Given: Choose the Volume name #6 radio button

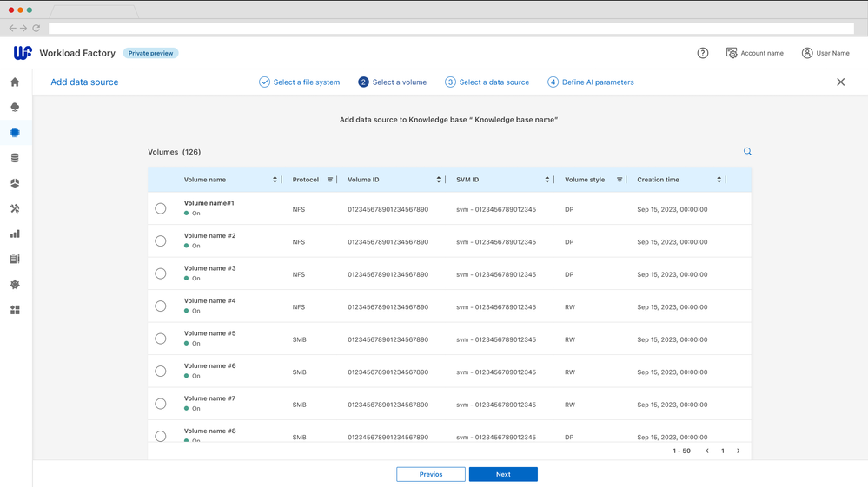Looking at the screenshot, I should click(x=161, y=372).
